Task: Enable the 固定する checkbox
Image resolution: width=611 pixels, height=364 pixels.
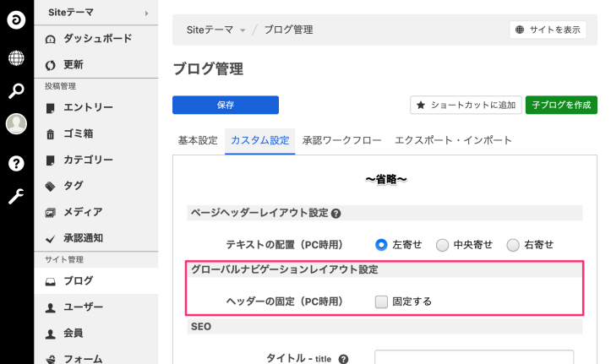Action: click(382, 301)
